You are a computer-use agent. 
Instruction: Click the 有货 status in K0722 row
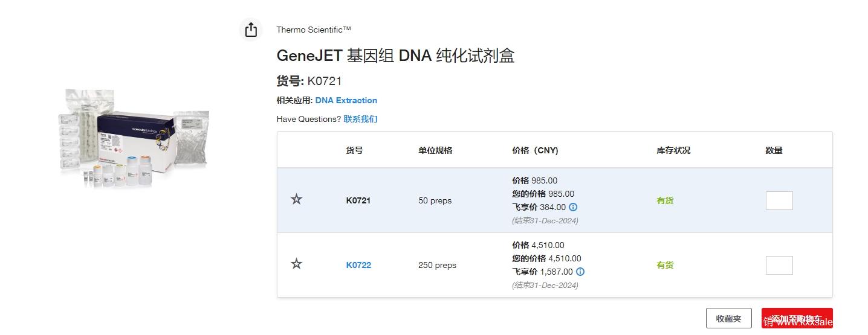click(665, 265)
